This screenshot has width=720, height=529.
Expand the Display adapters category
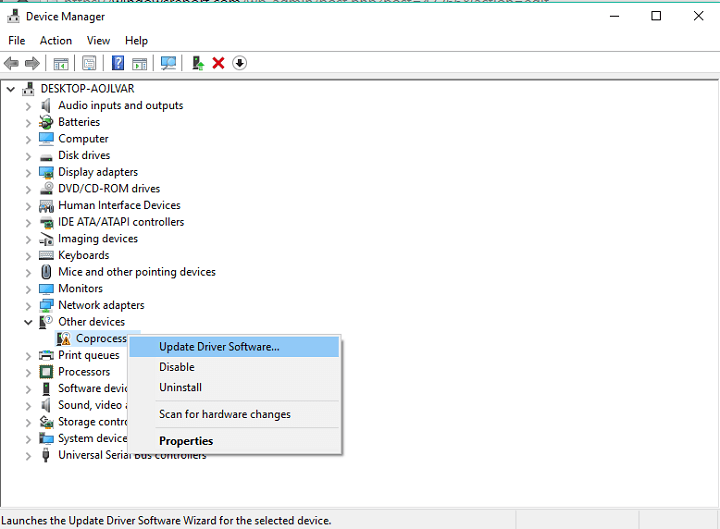point(28,173)
